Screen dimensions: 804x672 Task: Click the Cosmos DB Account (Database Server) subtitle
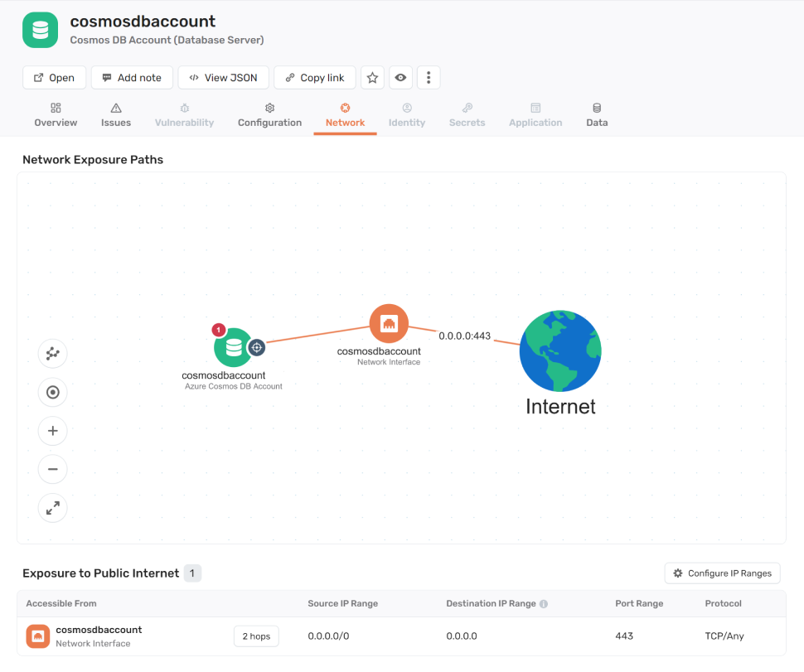tap(167, 40)
